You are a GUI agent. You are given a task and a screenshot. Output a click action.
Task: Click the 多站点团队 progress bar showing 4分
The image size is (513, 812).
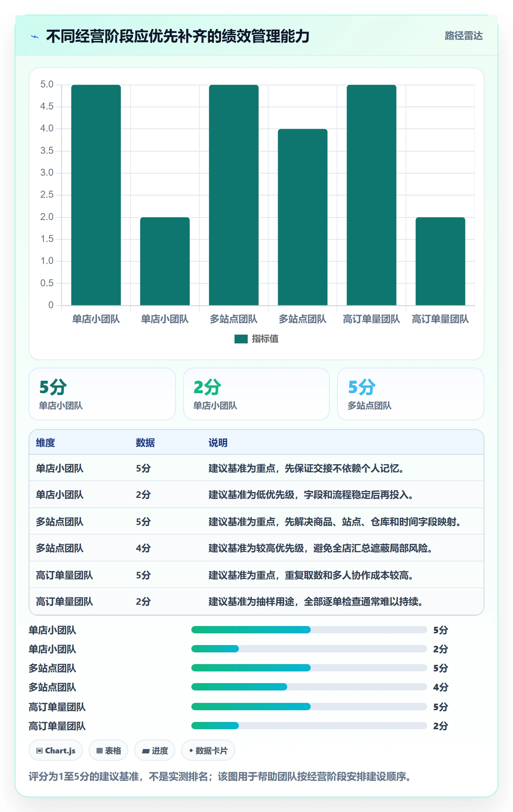pyautogui.click(x=309, y=687)
